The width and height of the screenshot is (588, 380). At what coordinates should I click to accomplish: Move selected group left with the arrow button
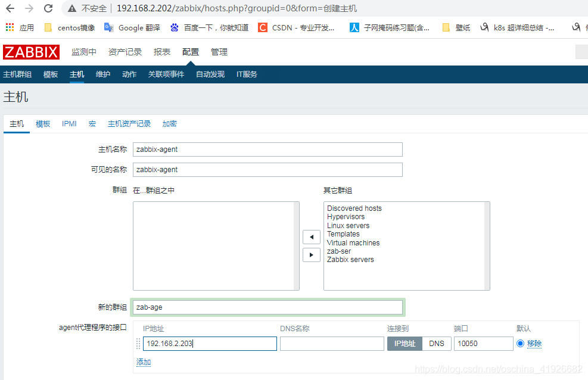coord(311,237)
